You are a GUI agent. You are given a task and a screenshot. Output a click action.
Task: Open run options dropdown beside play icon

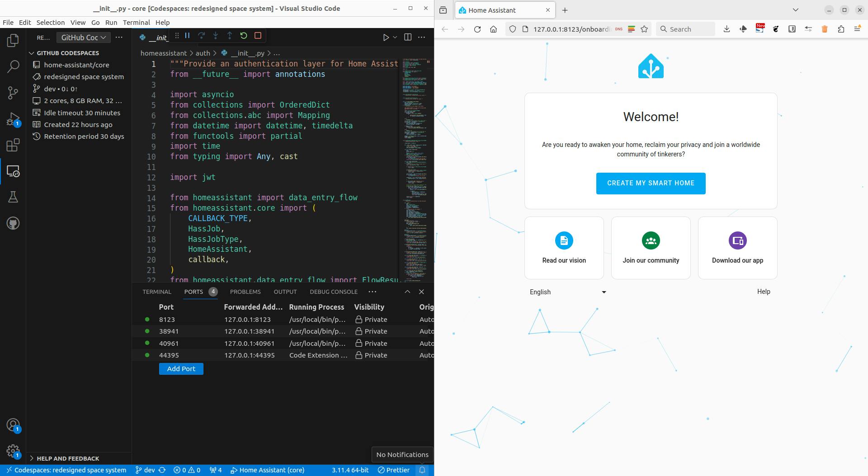(395, 37)
